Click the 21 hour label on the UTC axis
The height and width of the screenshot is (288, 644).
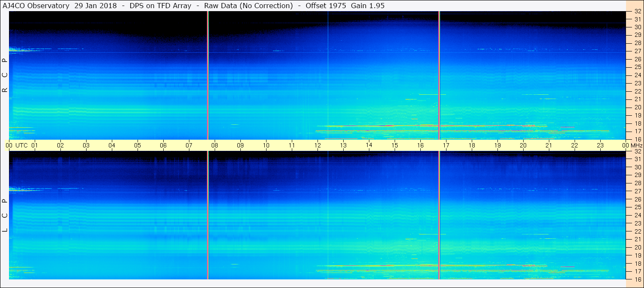point(549,145)
